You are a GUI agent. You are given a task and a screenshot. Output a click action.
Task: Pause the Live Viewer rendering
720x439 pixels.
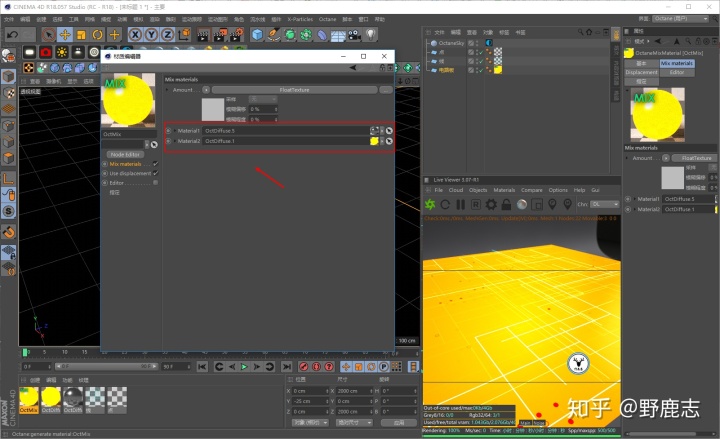coord(461,204)
